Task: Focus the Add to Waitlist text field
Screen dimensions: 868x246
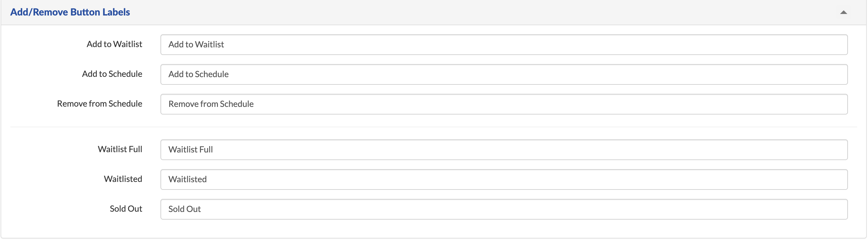Action: coord(504,44)
